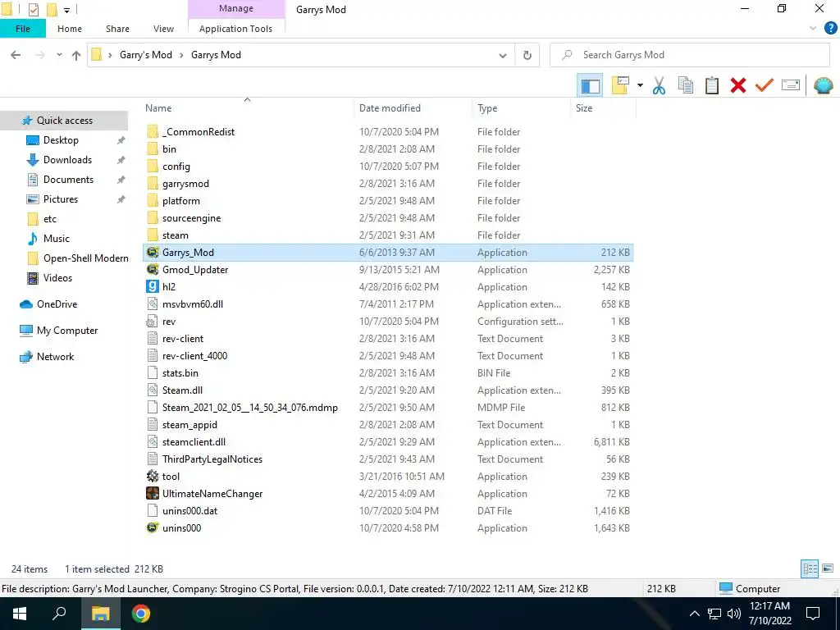The width and height of the screenshot is (840, 630).
Task: Refresh the current folder
Action: (527, 55)
